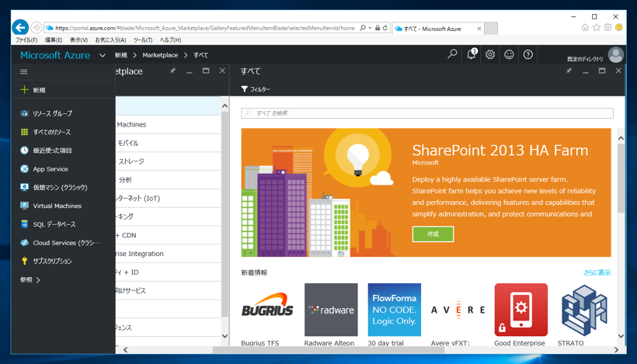This screenshot has height=364, width=637.
Task: Click the green 作成 button
Action: (433, 234)
